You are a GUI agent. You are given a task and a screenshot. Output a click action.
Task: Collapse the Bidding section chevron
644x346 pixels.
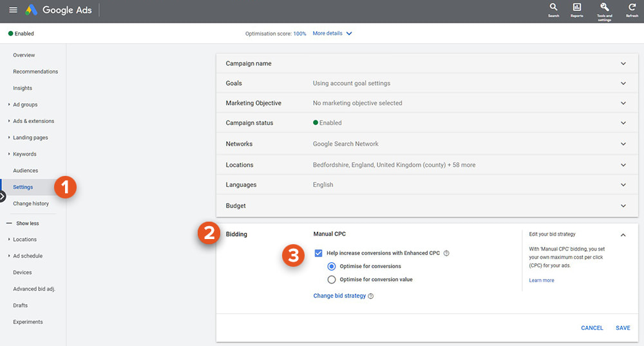pos(623,235)
